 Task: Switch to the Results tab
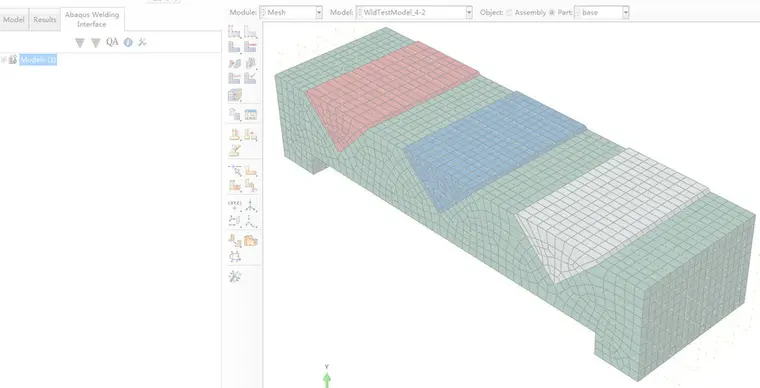click(45, 20)
